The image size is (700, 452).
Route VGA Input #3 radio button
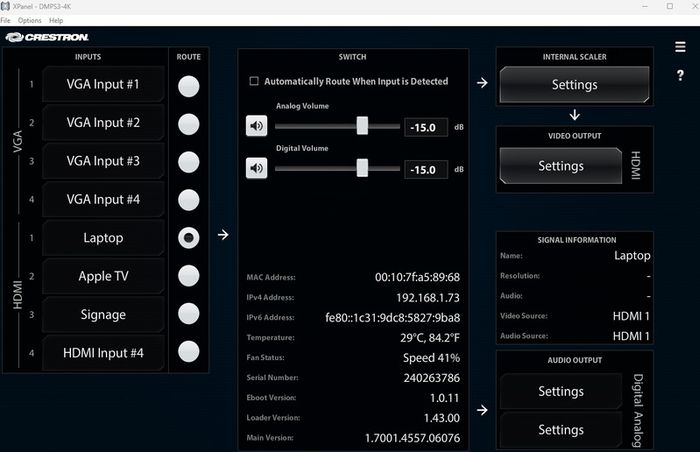(188, 162)
